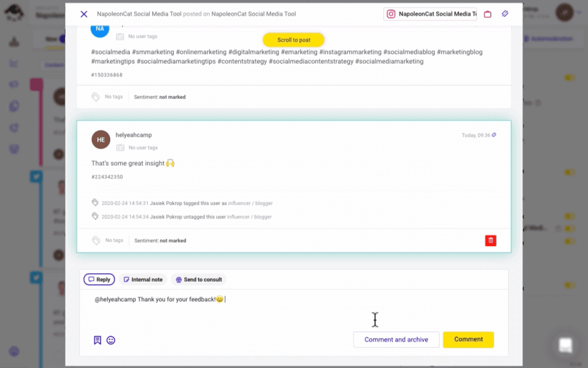
Task: Set sentiment on helyeahcamp comment
Action: point(160,241)
